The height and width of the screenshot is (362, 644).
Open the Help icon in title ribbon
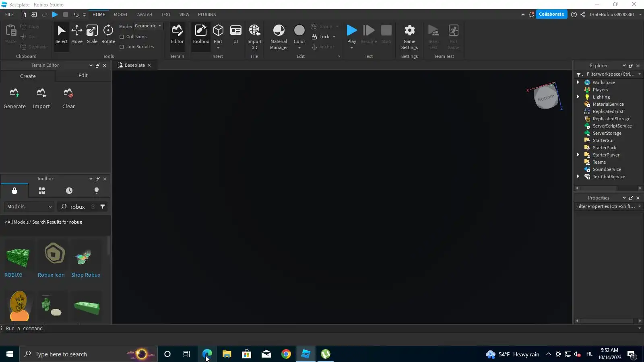point(574,14)
